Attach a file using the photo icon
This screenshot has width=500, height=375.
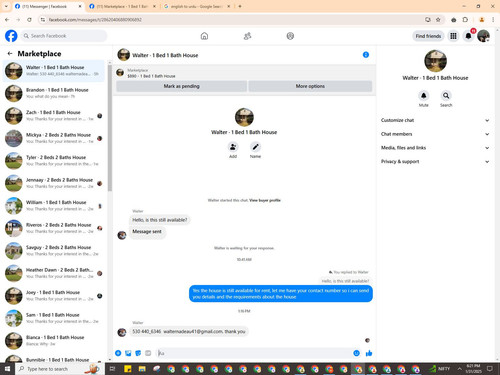(128, 353)
